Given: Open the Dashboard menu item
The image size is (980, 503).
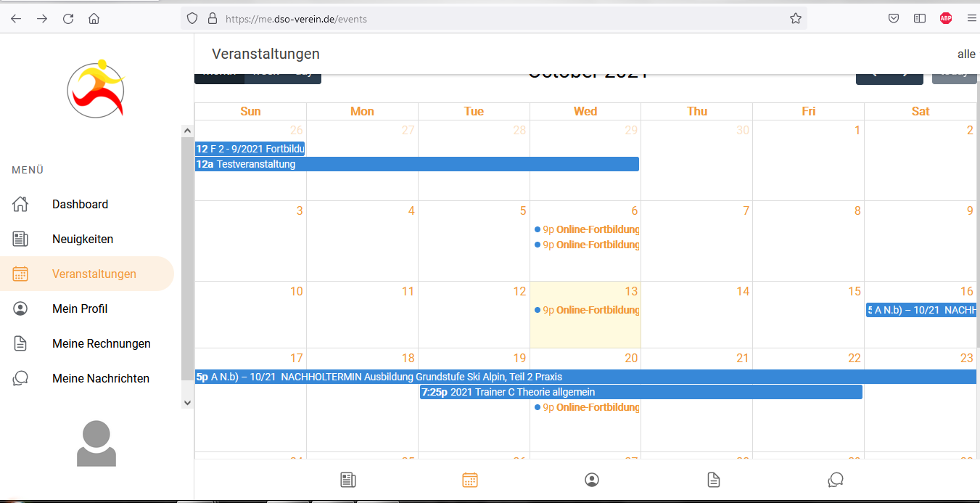Looking at the screenshot, I should click(x=87, y=204).
